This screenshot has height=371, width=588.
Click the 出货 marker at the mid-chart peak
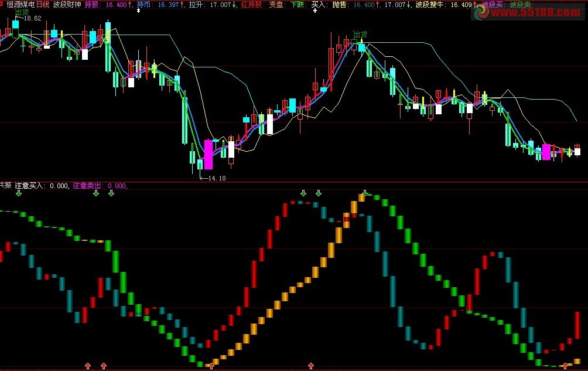pyautogui.click(x=360, y=35)
